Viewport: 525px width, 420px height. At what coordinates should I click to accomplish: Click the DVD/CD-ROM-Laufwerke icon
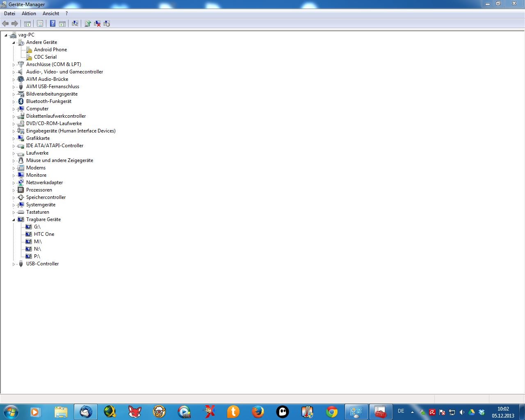point(21,123)
